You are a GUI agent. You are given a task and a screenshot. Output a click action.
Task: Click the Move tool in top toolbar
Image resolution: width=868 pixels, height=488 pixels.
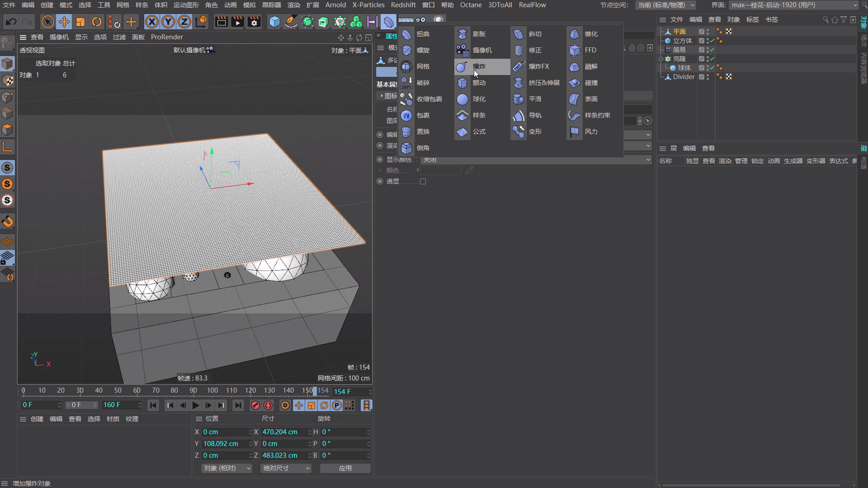64,22
